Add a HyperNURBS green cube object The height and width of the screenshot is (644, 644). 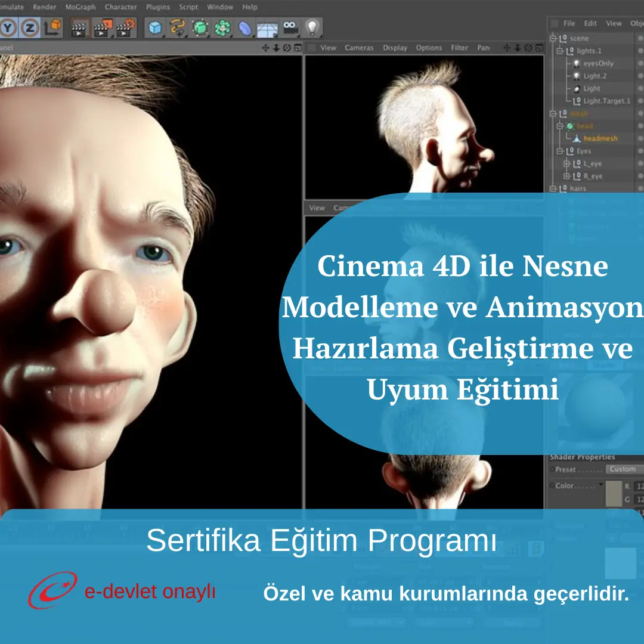pos(200,28)
